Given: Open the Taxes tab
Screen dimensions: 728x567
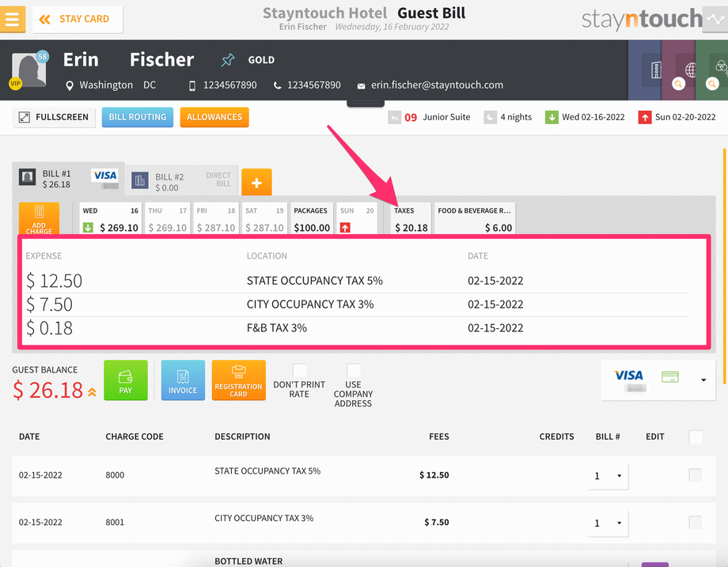Looking at the screenshot, I should point(411,218).
